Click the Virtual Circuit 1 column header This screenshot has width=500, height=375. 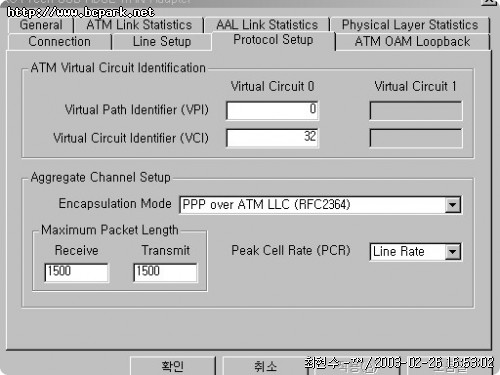[415, 87]
